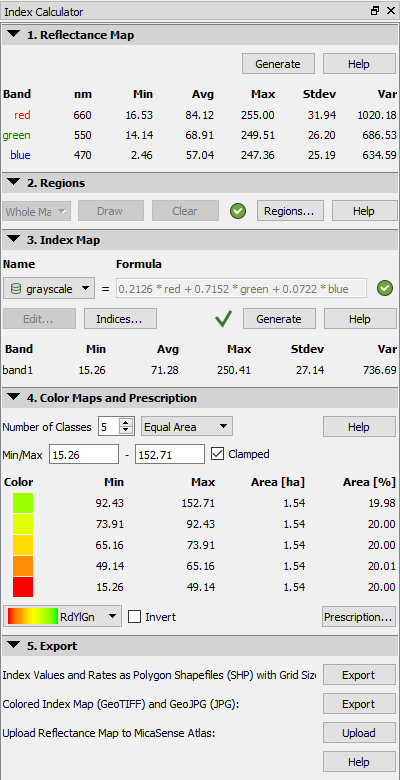
Task: Decrease the Number of Classes value
Action: [126, 431]
